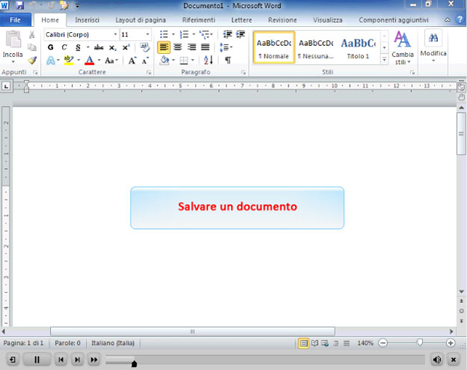This screenshot has width=467, height=370.
Task: Switch to the Lettere tab
Action: pos(242,20)
